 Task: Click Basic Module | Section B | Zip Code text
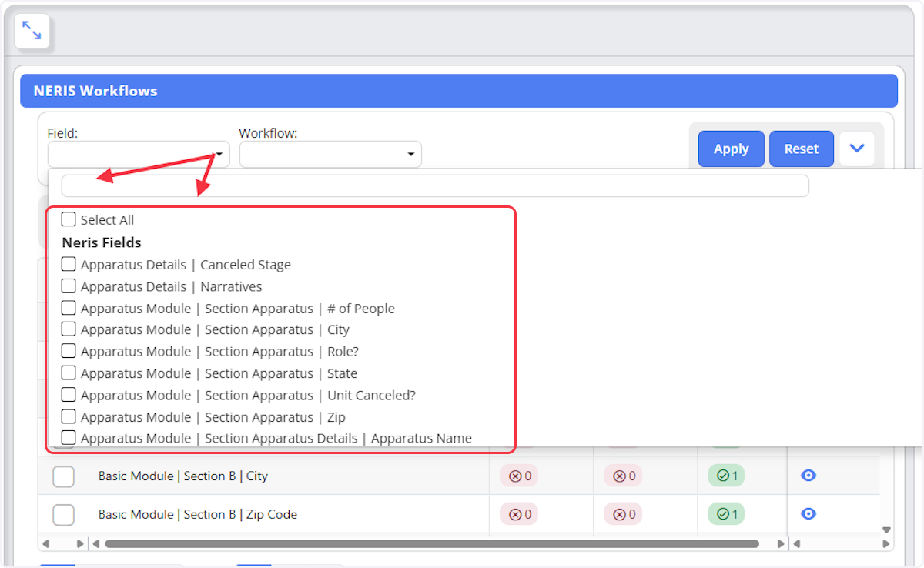[x=198, y=514]
